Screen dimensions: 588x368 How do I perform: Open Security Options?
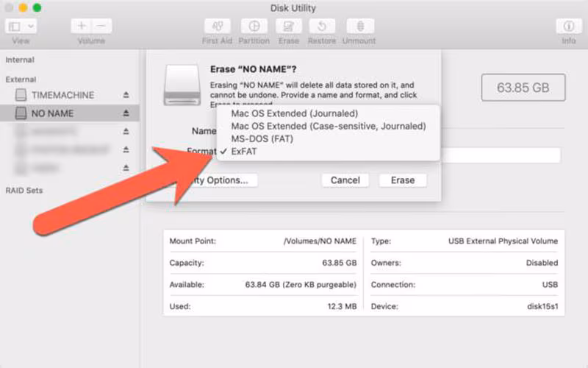[221, 180]
